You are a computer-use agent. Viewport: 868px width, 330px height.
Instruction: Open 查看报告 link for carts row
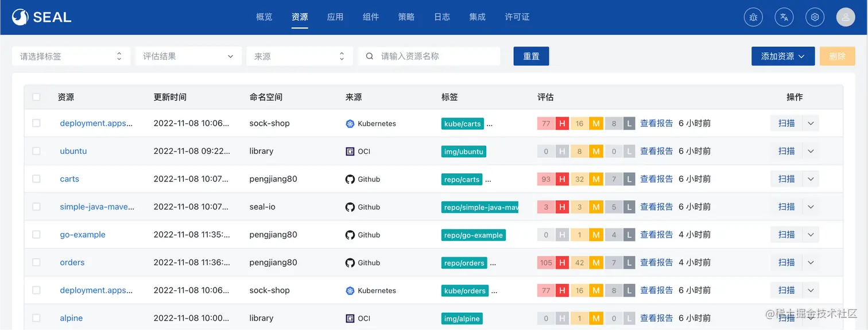(657, 179)
